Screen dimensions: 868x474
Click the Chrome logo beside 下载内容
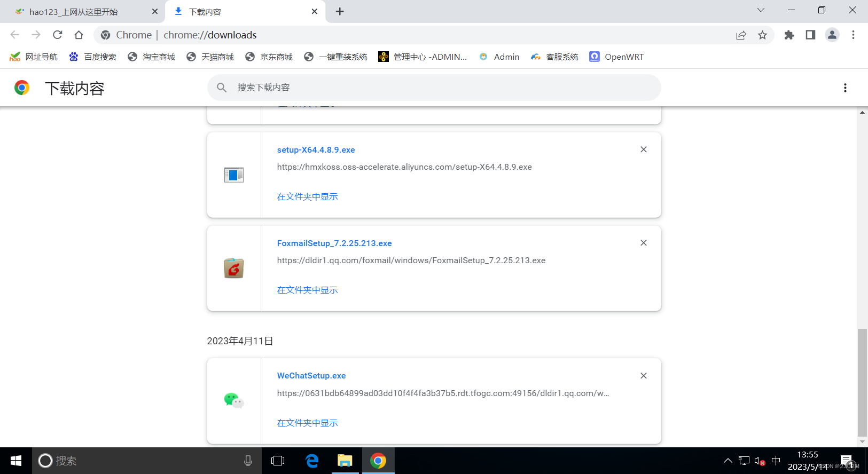pos(22,88)
